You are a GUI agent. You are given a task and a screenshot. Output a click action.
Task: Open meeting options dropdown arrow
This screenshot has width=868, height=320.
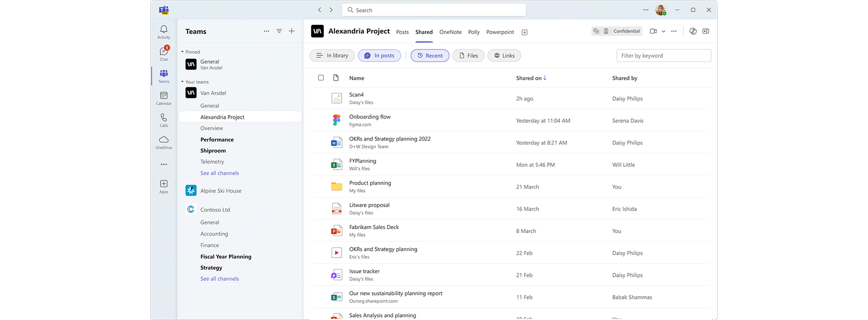point(663,31)
